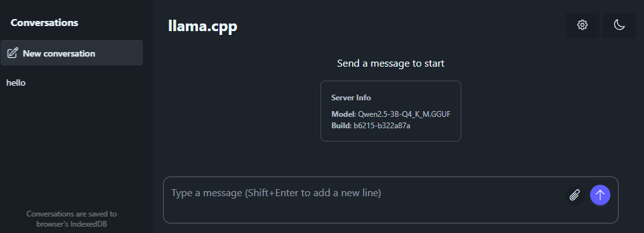644x233 pixels.
Task: Select the Qwen2.5-3B-Q4_K_M.GGUF model name
Action: [404, 114]
